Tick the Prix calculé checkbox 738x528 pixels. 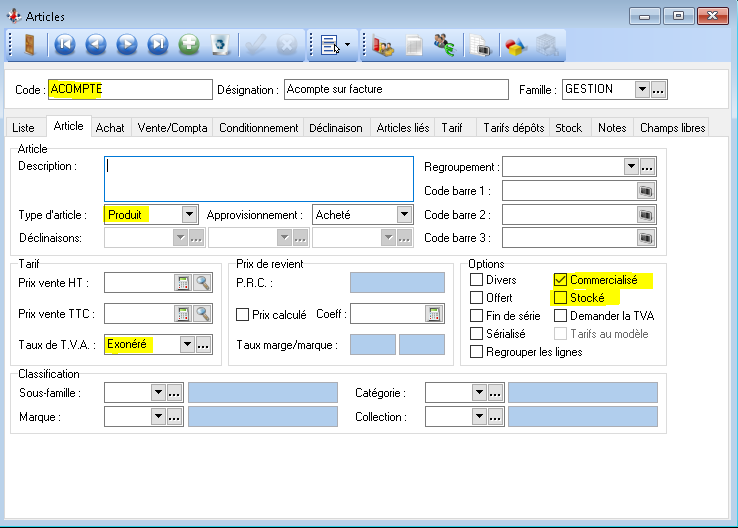click(x=242, y=315)
